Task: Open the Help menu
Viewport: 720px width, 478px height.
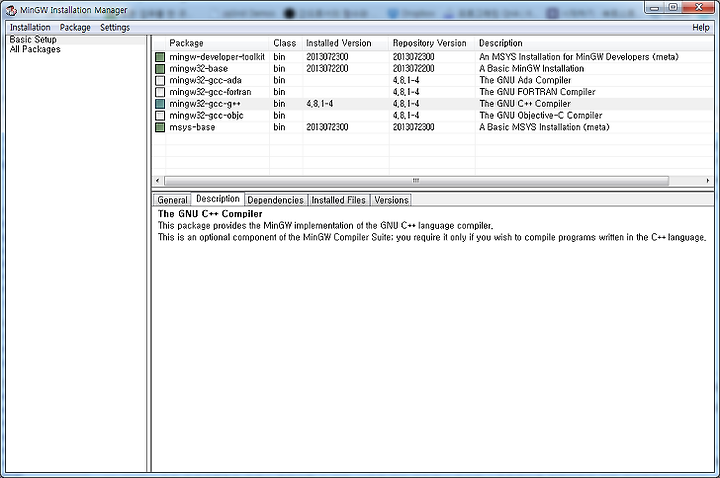Action: (701, 28)
